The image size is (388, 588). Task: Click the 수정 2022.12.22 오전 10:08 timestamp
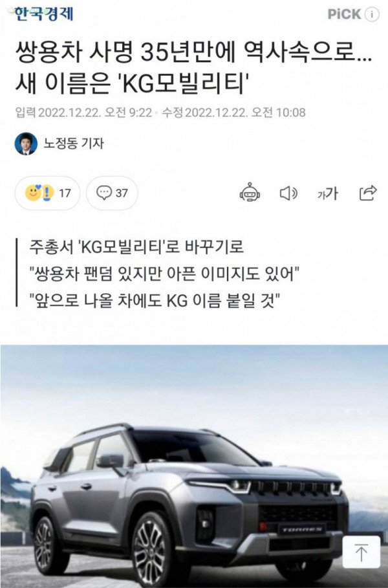pyautogui.click(x=233, y=112)
